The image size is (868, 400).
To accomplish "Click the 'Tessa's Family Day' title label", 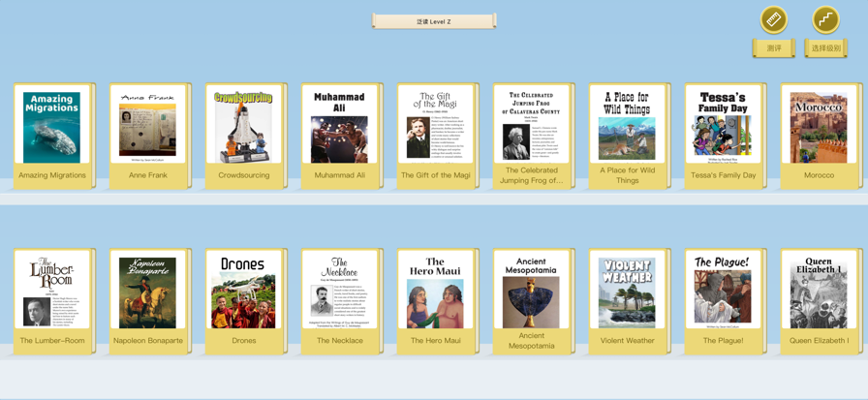I will 723,175.
